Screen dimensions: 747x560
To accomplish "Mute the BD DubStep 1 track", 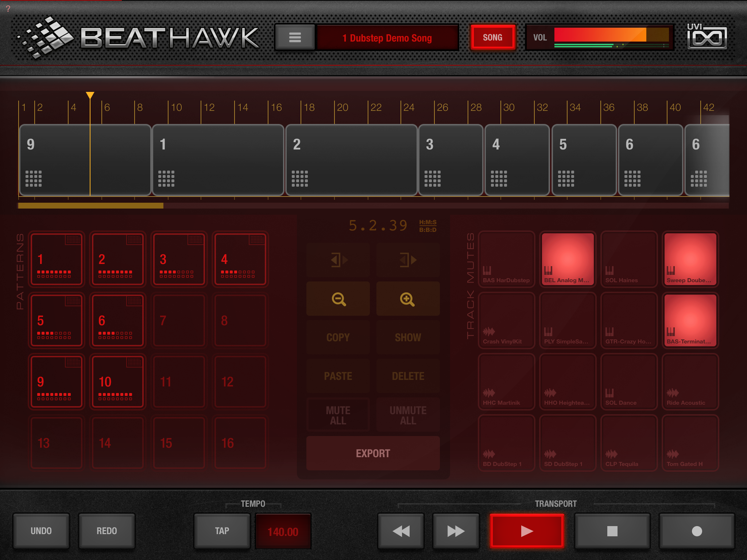I will (506, 443).
